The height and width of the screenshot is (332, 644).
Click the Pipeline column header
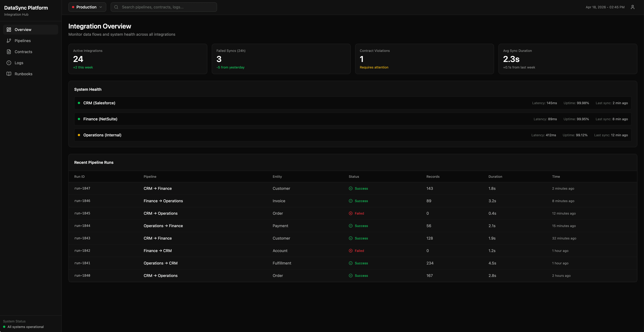click(150, 177)
